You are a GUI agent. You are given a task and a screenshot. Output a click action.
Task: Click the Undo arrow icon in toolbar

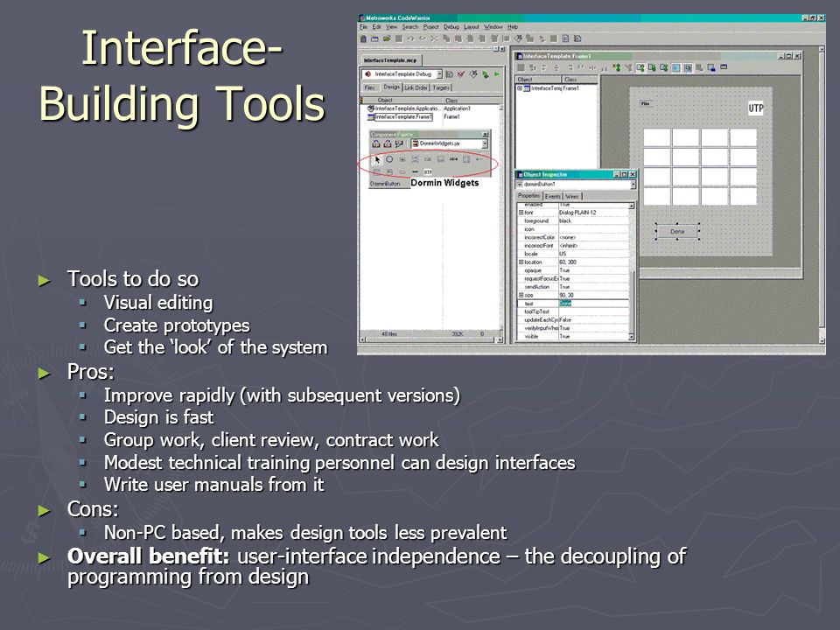tap(410, 38)
